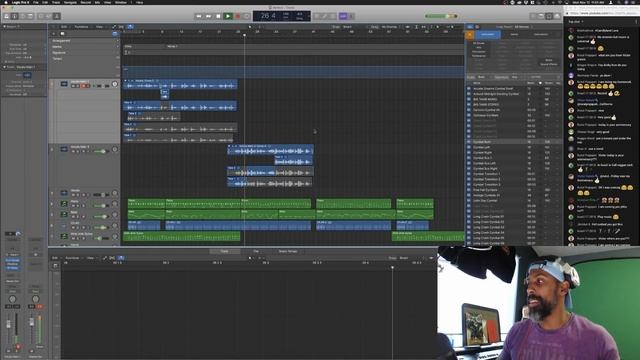Image resolution: width=640 pixels, height=360 pixels.
Task: Open the Mix menu
Action: [x=97, y=2]
